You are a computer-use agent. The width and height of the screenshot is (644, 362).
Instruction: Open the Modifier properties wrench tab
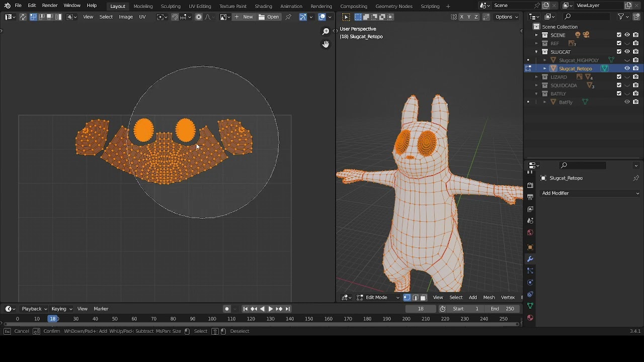[530, 259]
